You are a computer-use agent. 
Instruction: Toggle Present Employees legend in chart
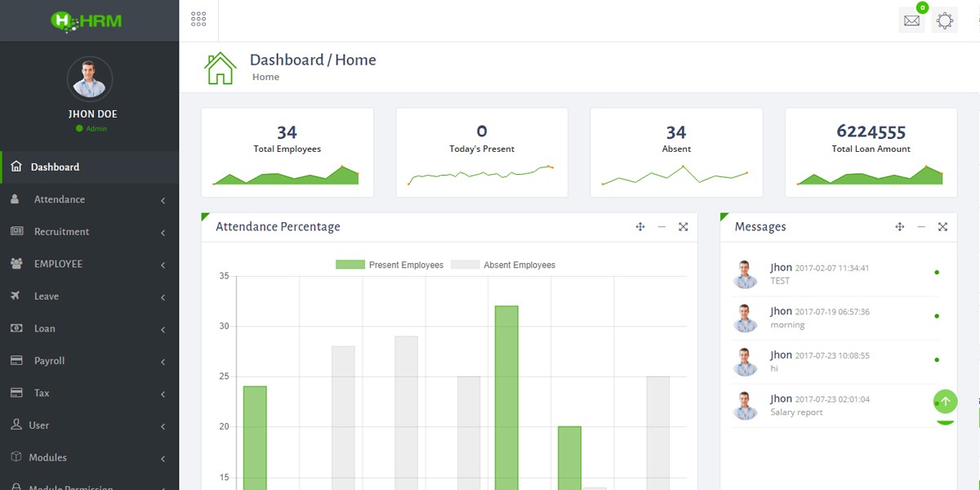(390, 265)
